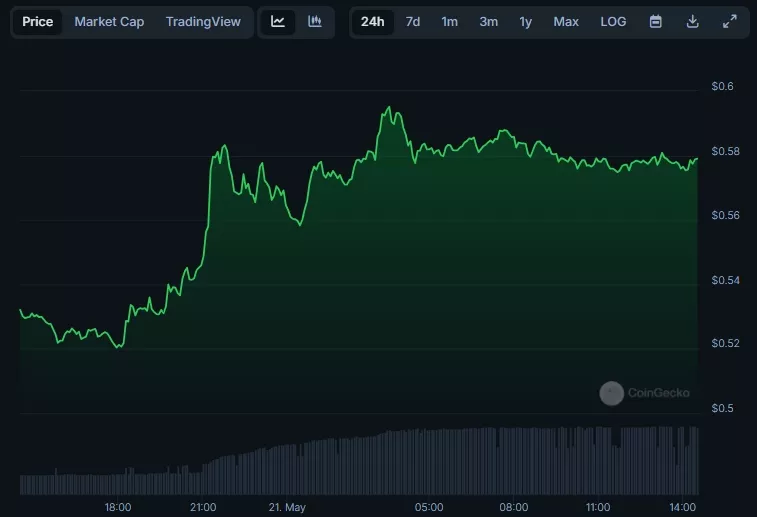Click the 21. May date label
Screen dimensions: 757x517
pos(287,507)
